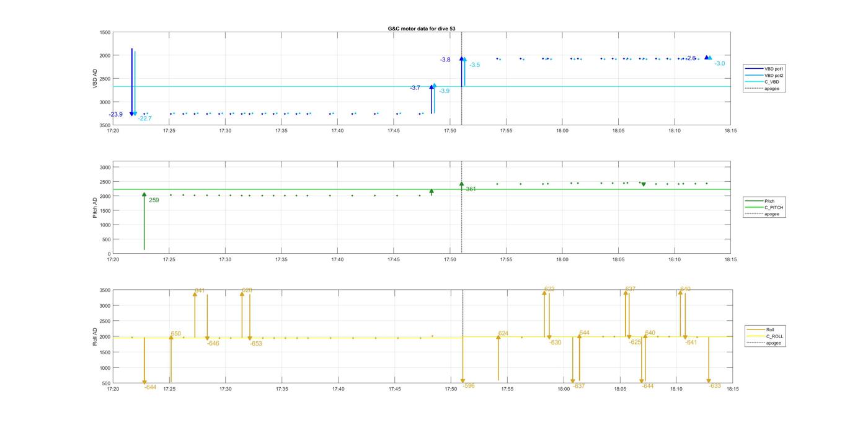Click the '622' roll data label
Screen dimensions: 868x430
tap(549, 289)
